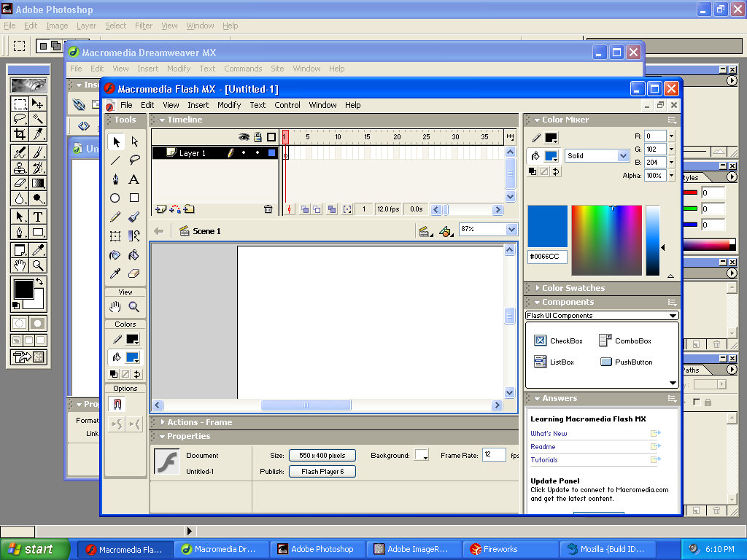Activate the Zoom tool under View

[x=134, y=307]
